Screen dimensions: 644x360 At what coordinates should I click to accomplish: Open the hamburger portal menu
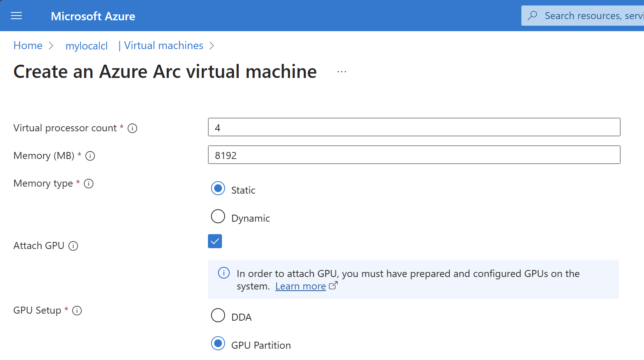tap(16, 16)
